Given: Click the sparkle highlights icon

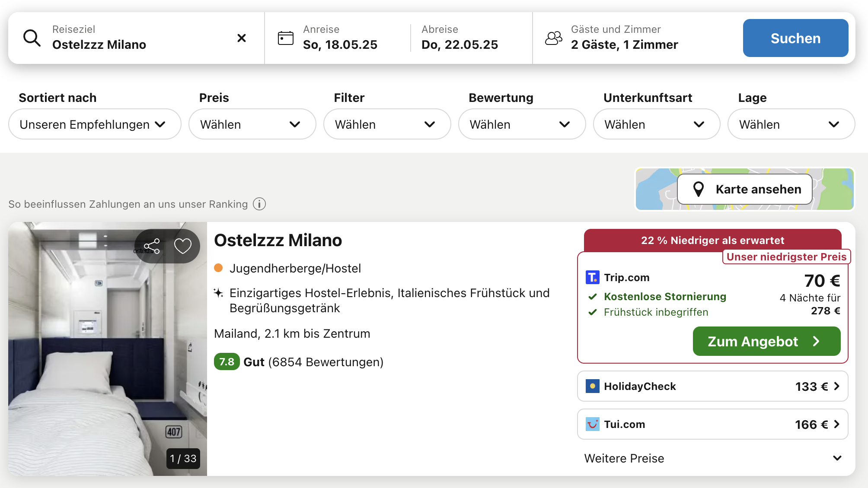Looking at the screenshot, I should (219, 293).
